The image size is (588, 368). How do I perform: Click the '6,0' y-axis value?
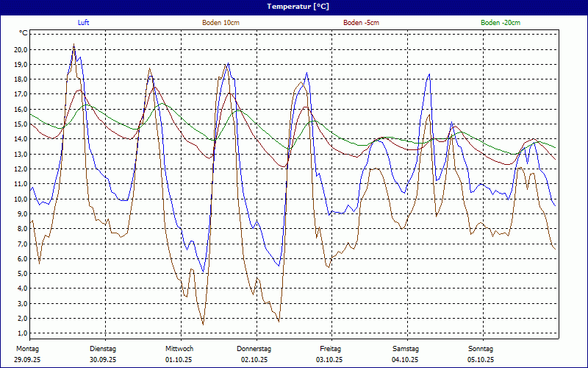pyautogui.click(x=22, y=258)
